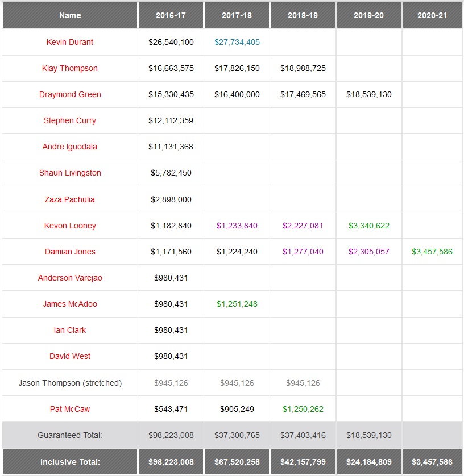This screenshot has width=464, height=476.
Task: Open Draymond Green's player page
Action: [x=70, y=94]
